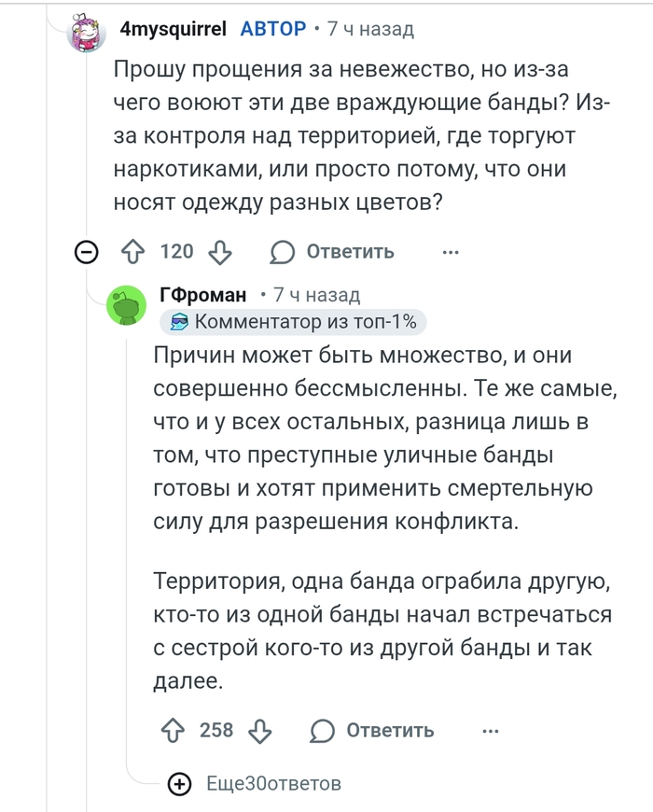
Task: Click the "Еще30ответов" link text
Action: click(x=273, y=784)
